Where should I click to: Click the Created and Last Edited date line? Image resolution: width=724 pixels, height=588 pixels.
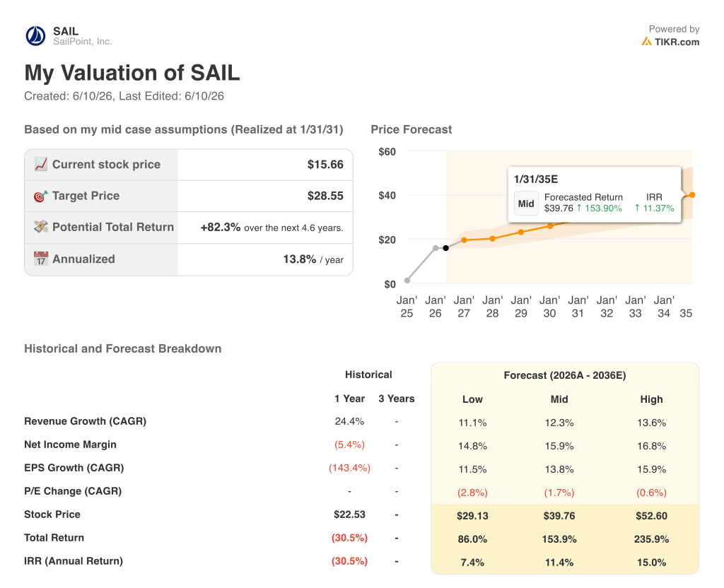click(x=124, y=96)
